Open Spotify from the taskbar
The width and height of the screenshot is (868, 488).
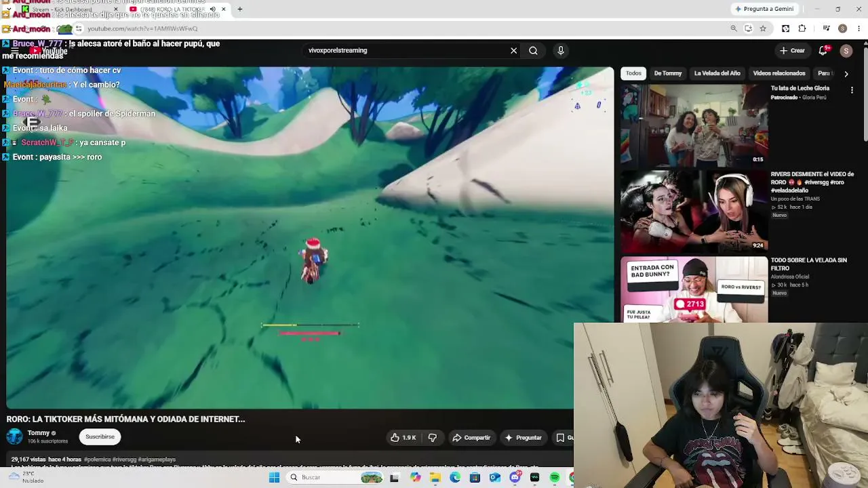(555, 478)
